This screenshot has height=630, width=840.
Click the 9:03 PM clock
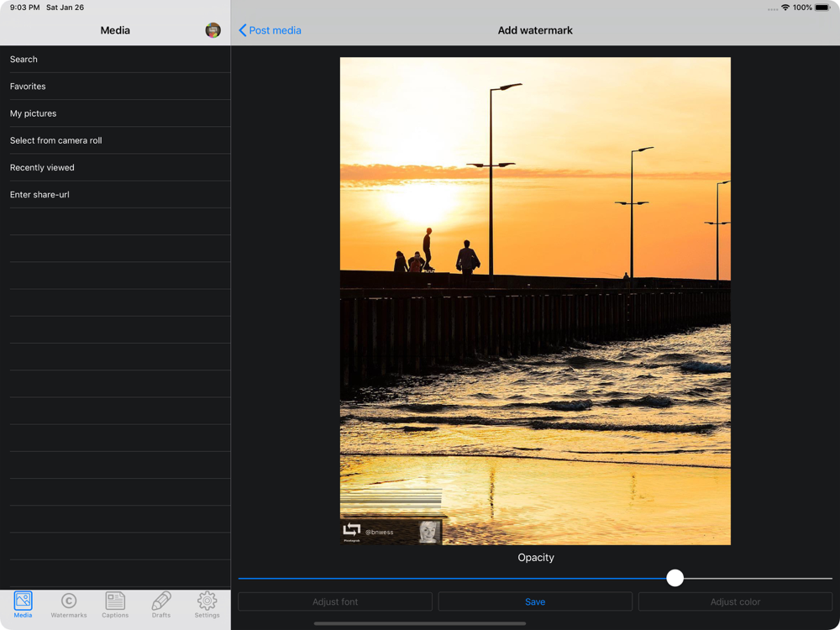click(x=24, y=8)
